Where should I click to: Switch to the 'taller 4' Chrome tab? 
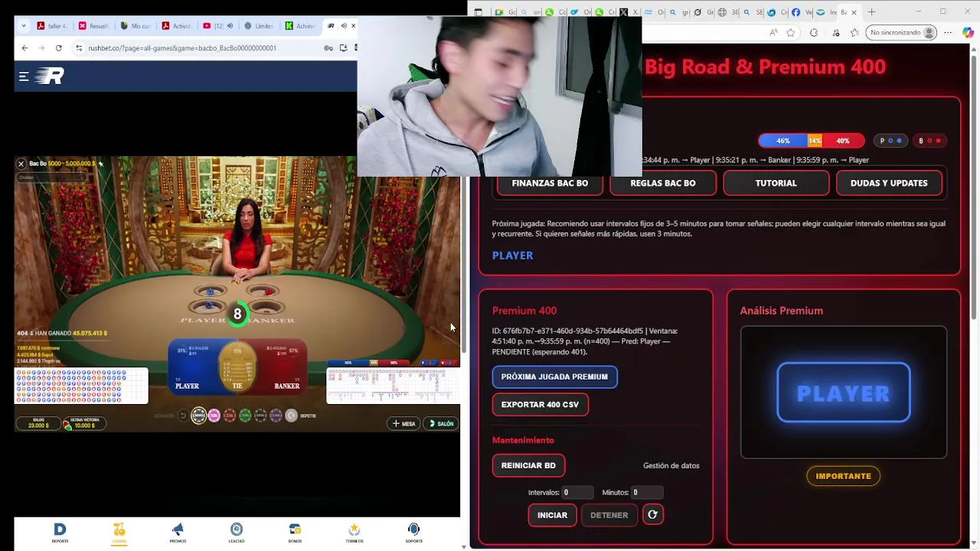pyautogui.click(x=53, y=26)
